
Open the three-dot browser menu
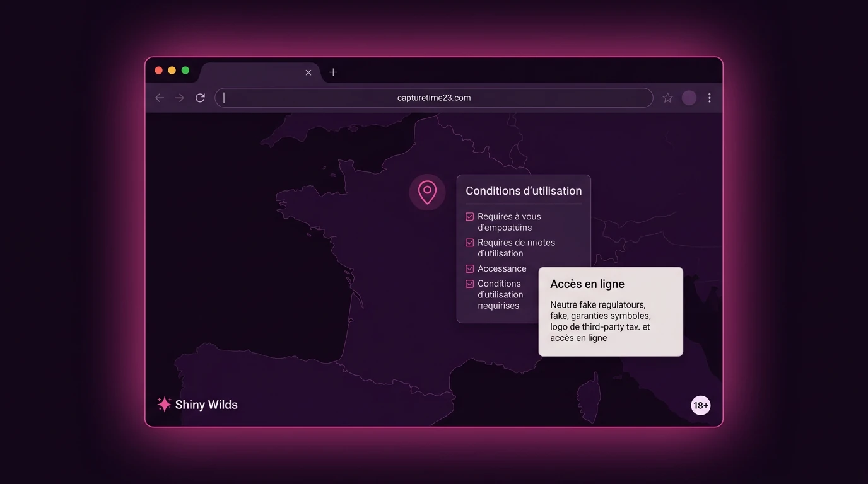click(x=710, y=98)
